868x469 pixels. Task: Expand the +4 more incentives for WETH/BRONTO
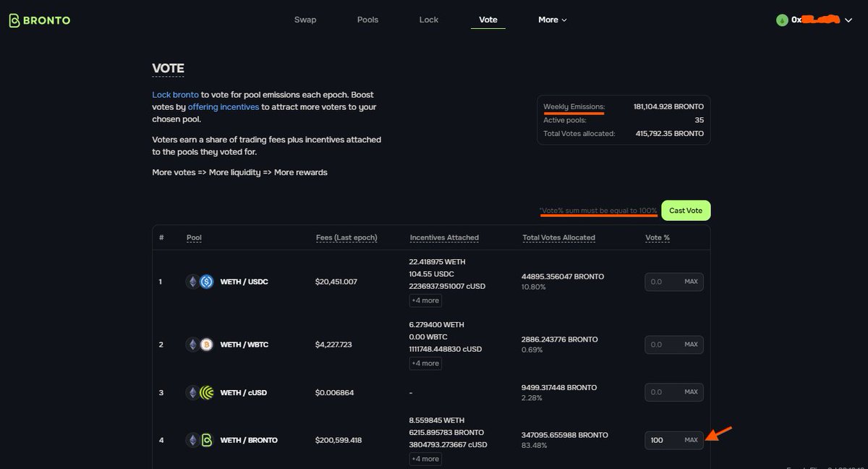(425, 459)
